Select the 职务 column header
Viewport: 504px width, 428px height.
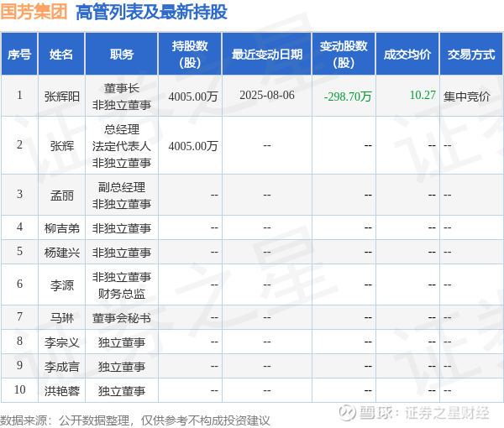(122, 54)
